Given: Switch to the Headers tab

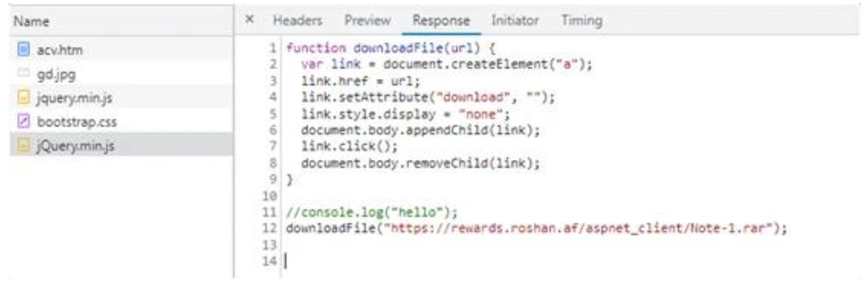Looking at the screenshot, I should pyautogui.click(x=297, y=21).
